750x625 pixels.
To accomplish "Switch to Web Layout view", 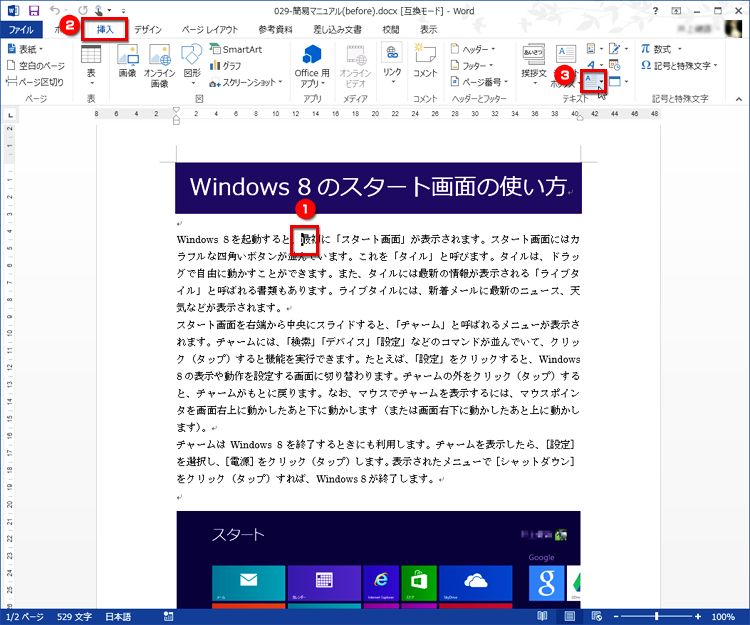I will click(x=597, y=616).
